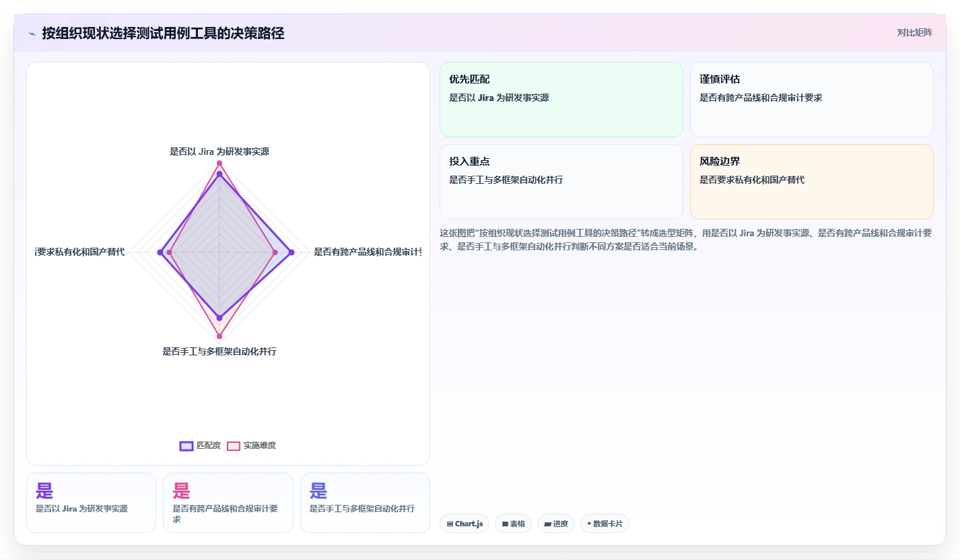
Task: Click the radar axis label 是否以 Jira 为研发事实源
Action: click(x=219, y=152)
